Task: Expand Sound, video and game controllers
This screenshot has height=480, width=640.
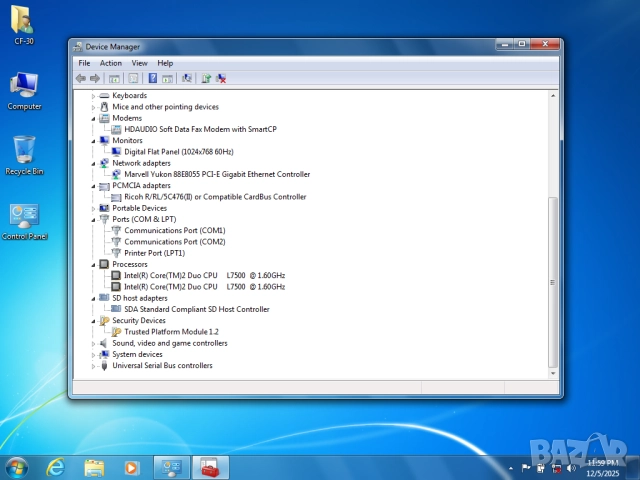Action: pyautogui.click(x=94, y=343)
